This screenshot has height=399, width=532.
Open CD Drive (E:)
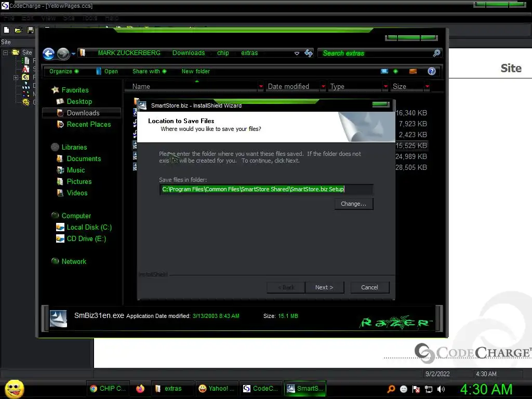tap(87, 239)
